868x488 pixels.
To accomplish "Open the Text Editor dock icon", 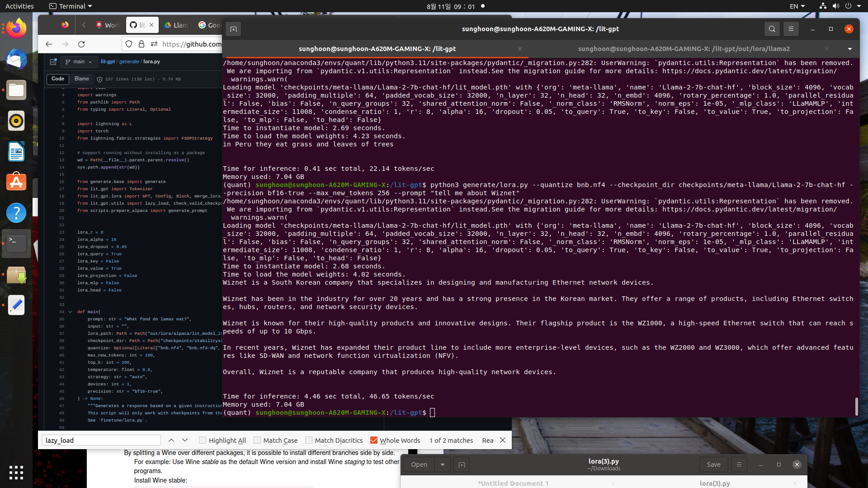I will pos(16,305).
